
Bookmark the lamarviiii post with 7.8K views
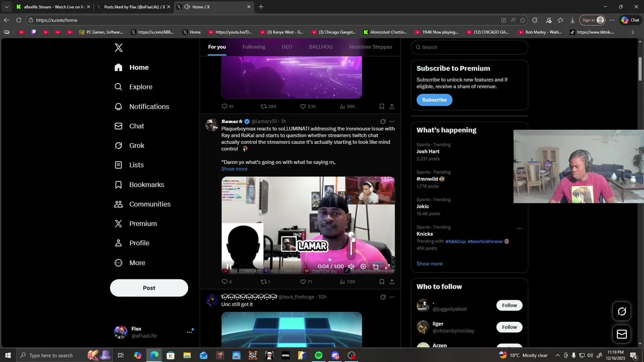[x=382, y=282]
